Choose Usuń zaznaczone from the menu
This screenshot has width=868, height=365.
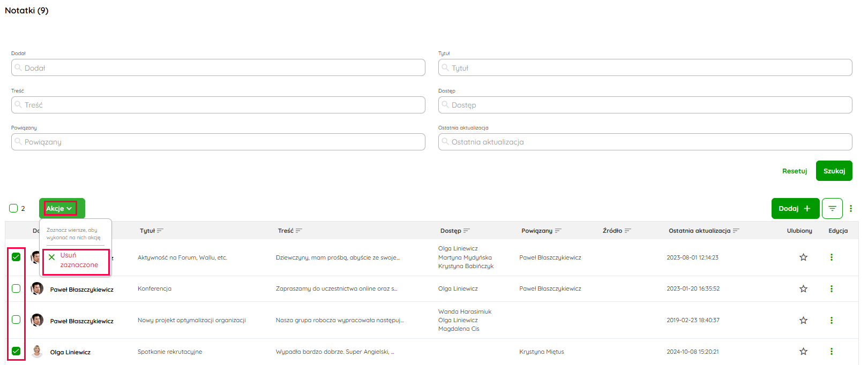coord(76,261)
